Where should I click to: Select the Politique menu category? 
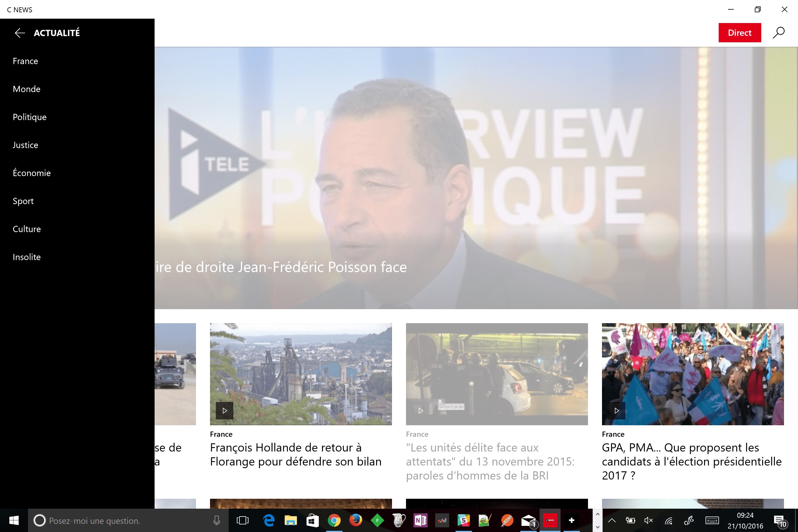tap(29, 117)
